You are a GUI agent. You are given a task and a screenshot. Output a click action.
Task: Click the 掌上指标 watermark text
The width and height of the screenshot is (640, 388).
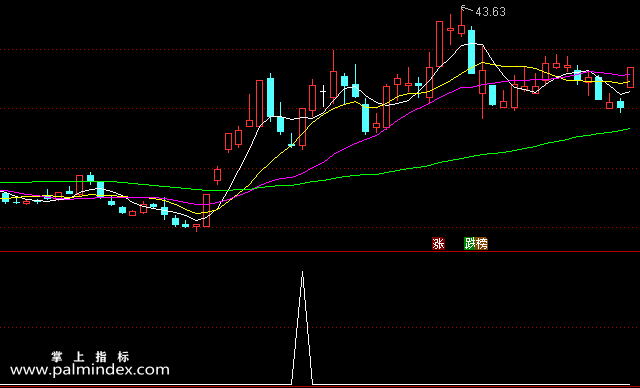click(x=90, y=357)
